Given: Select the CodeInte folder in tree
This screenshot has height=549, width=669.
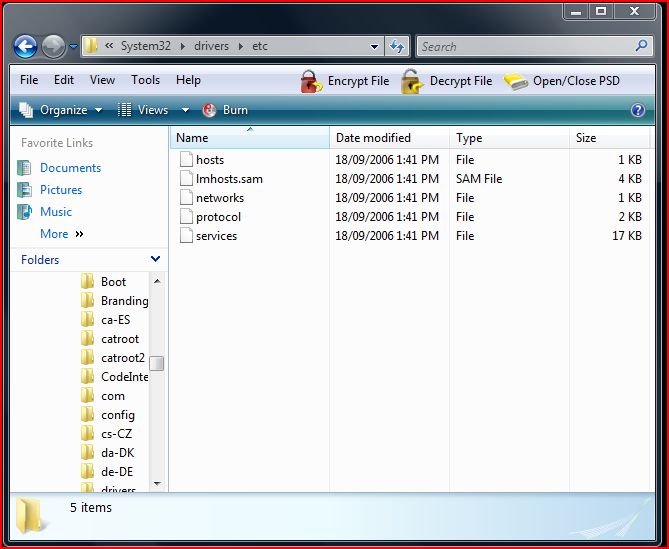Looking at the screenshot, I should tap(125, 377).
